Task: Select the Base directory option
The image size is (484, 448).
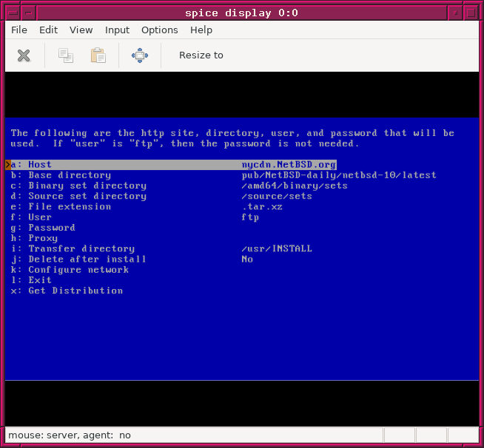Action: tap(70, 175)
